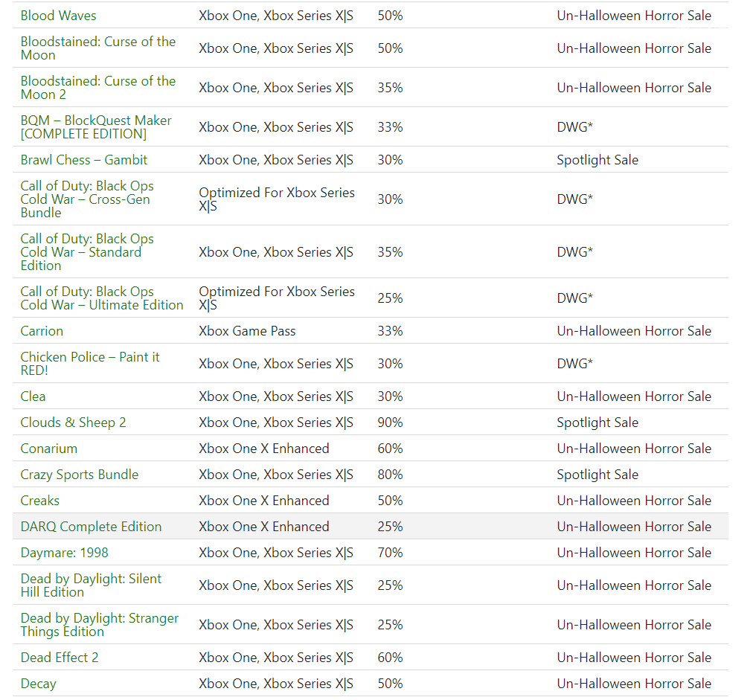Open the Dead Effect 2 link
756x700 pixels.
click(60, 658)
